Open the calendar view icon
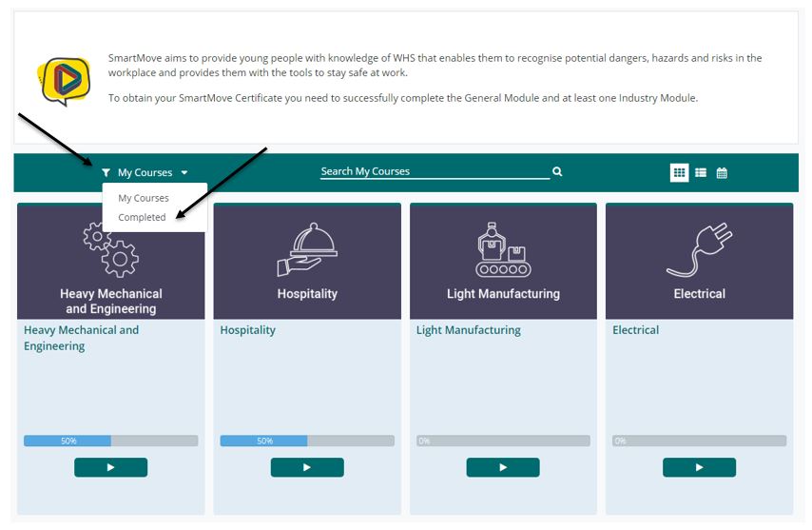Viewport: 812px width, 530px height. pos(722,173)
